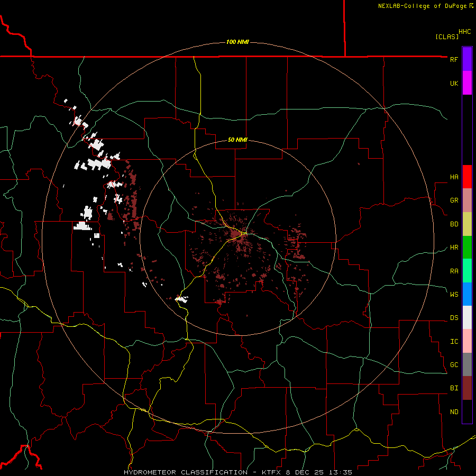This screenshot has width=476, height=476.
Task: Click the HA legend label
Action: [x=454, y=177]
